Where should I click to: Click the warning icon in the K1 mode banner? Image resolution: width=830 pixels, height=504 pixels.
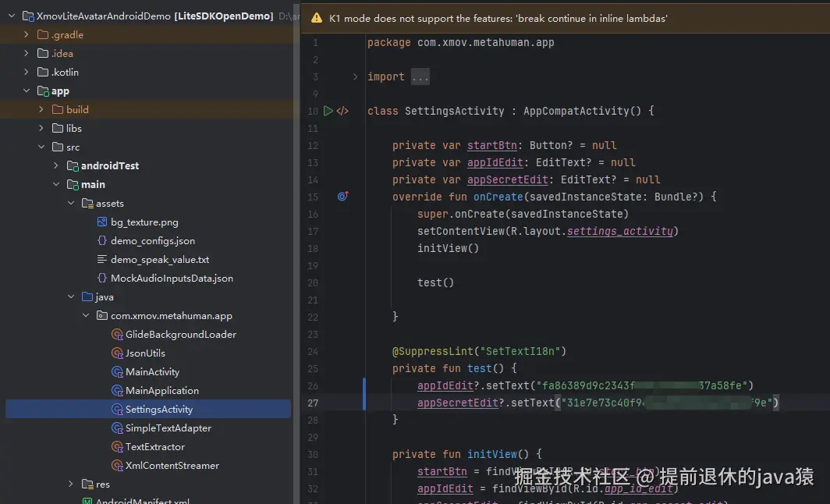click(x=316, y=18)
